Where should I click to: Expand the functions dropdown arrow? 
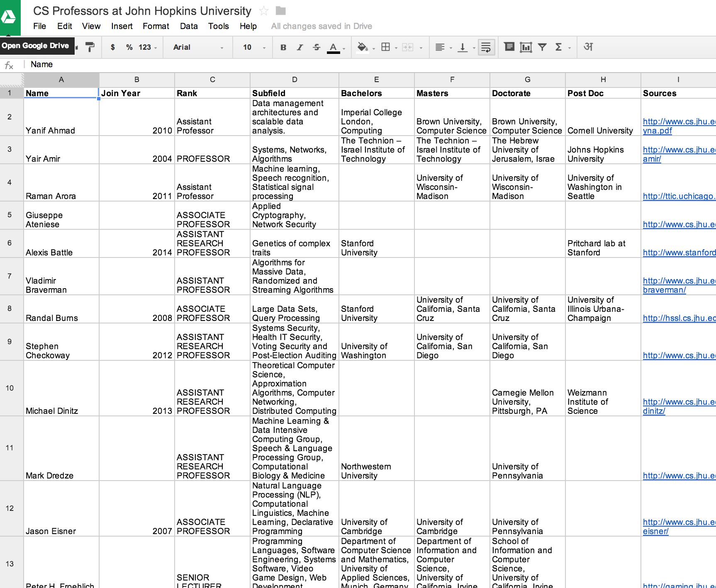(570, 48)
